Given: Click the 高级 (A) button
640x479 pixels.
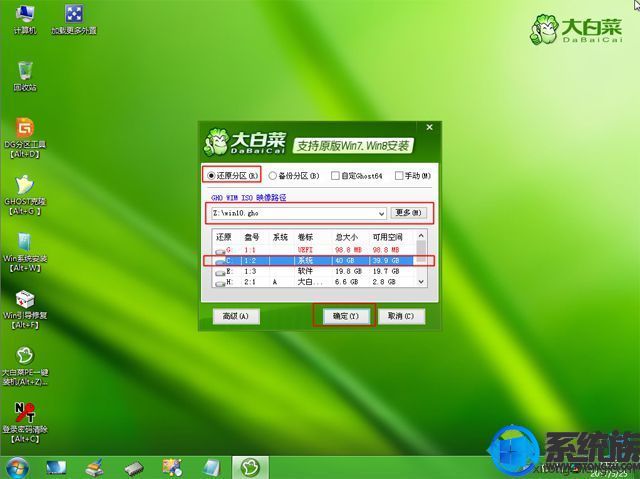Looking at the screenshot, I should (236, 316).
